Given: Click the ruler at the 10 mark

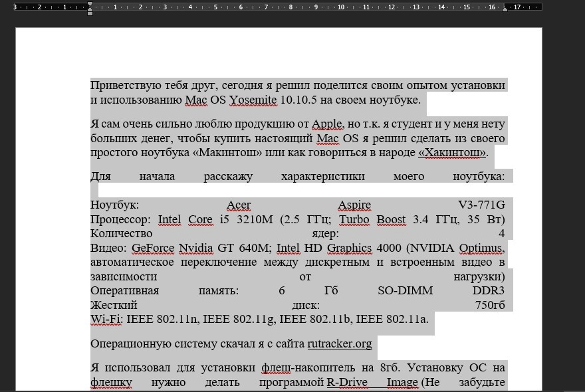Looking at the screenshot, I should tap(341, 7).
